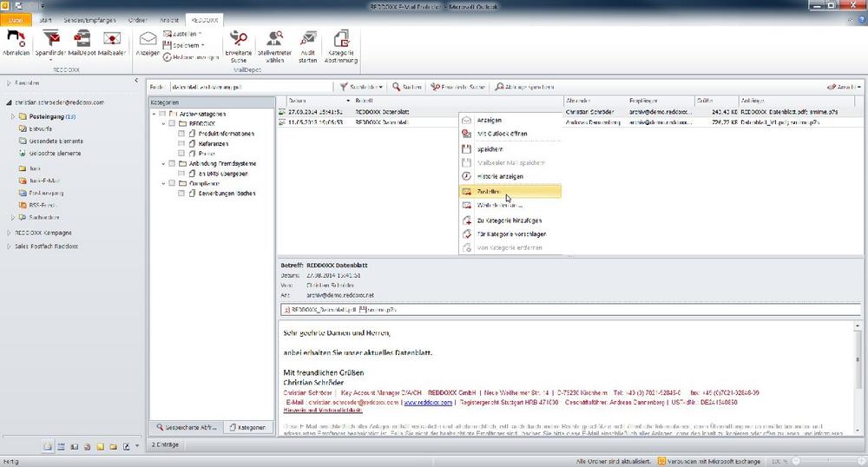Image resolution: width=868 pixels, height=467 pixels.
Task: Expand the REDDOXX Kampagne mailbox
Action: tap(9, 233)
